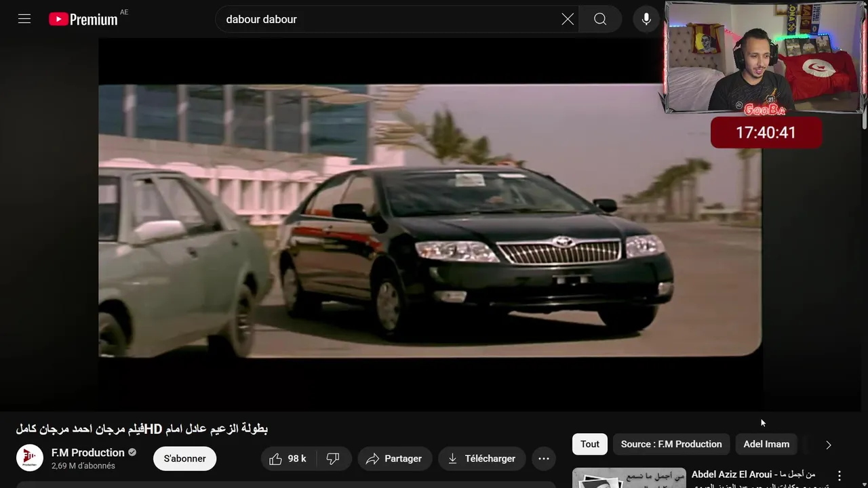Select the Tout filter chip

(590, 444)
